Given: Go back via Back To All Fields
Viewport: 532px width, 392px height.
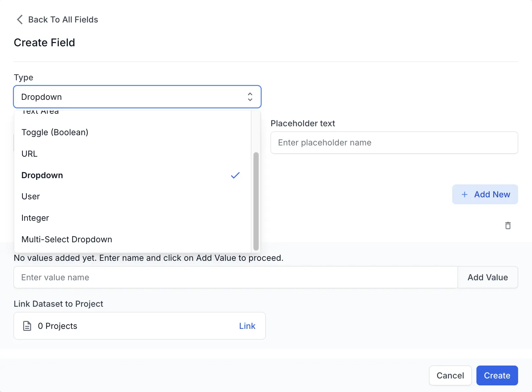Looking at the screenshot, I should coord(63,20).
